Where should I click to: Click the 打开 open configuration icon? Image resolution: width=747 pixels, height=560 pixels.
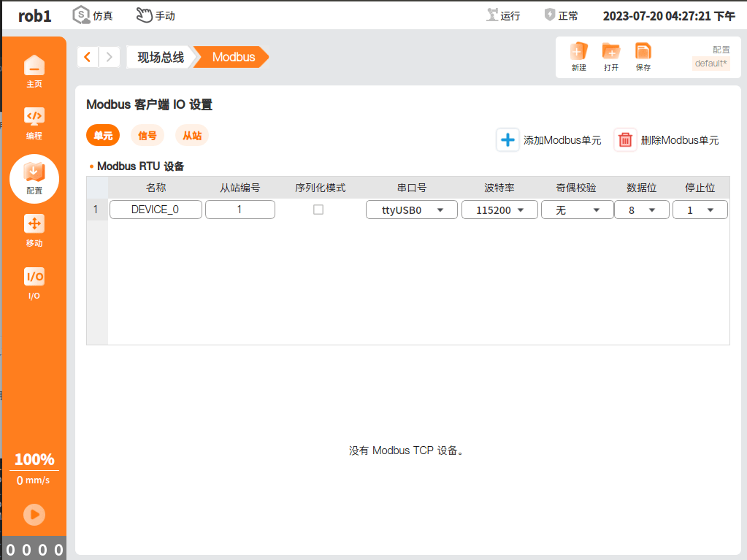610,51
